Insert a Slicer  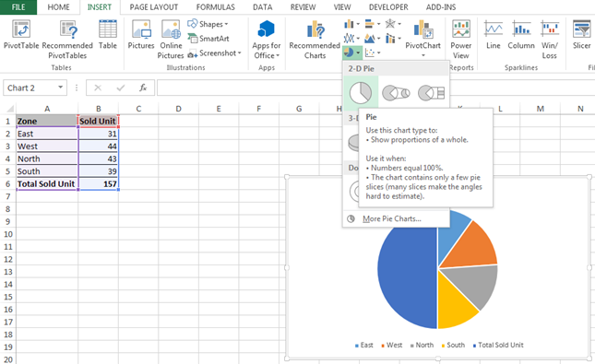click(x=581, y=35)
